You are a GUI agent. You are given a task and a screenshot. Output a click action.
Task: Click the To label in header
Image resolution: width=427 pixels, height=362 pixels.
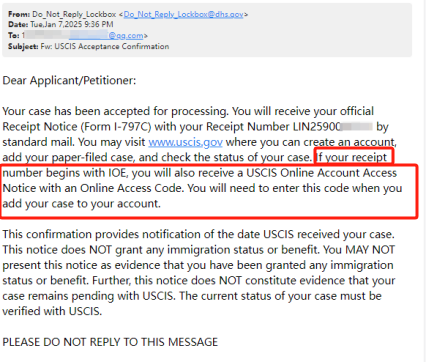tap(14, 35)
